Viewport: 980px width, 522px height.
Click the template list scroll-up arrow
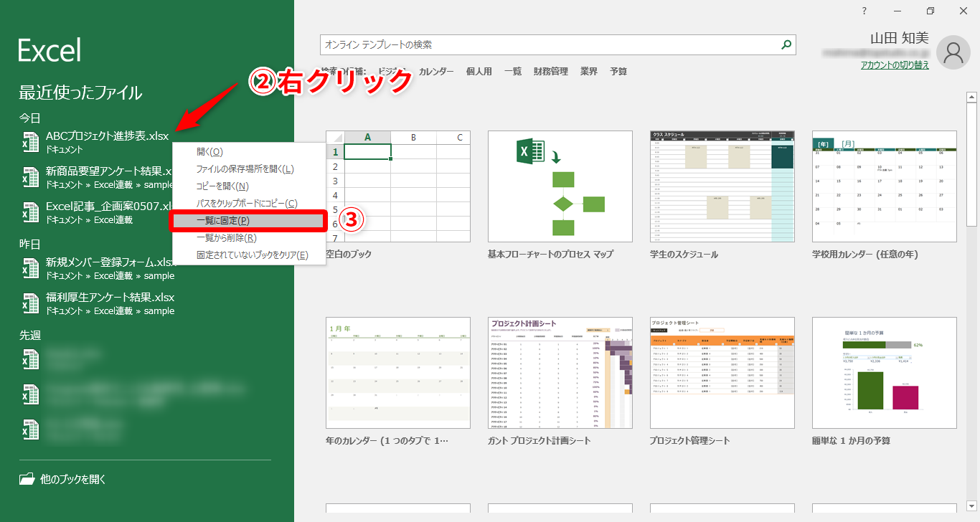(972, 97)
